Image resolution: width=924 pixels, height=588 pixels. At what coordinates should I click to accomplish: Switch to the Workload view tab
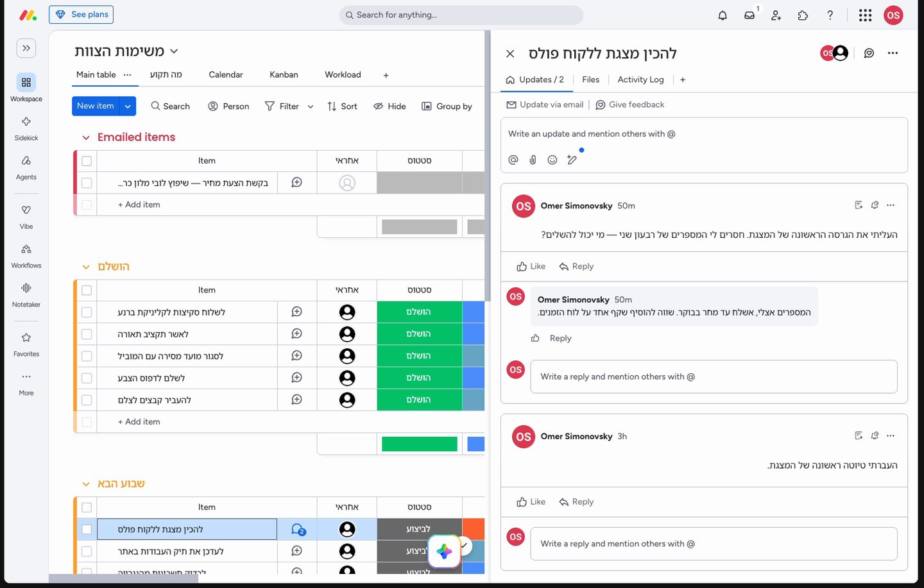pos(343,75)
